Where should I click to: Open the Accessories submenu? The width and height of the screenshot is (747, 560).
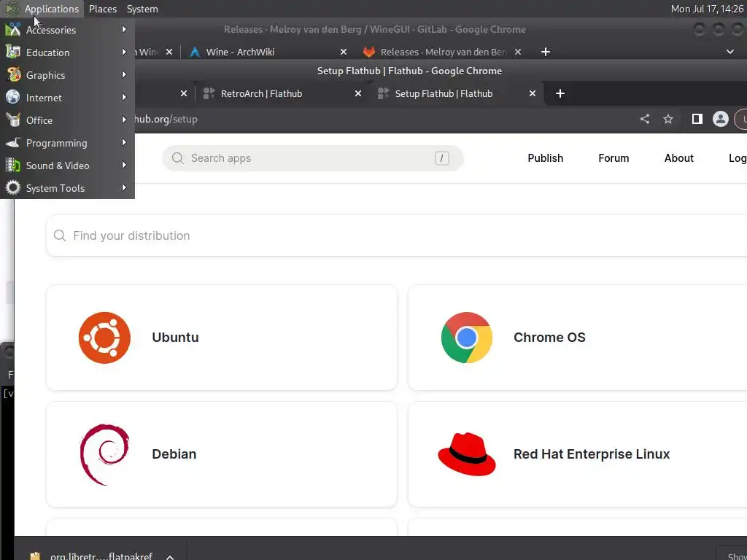coord(67,29)
